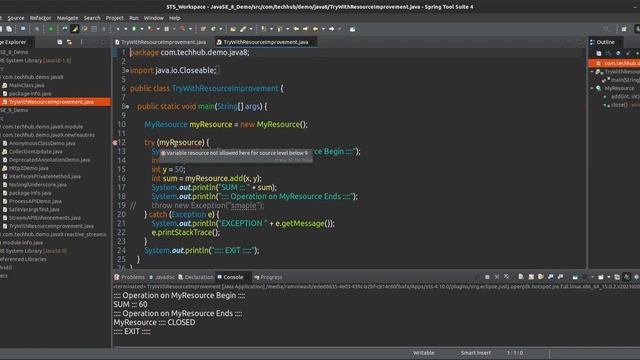Image resolution: width=640 pixels, height=360 pixels.
Task: Click the Quick Access search icon
Action: coord(606,29)
